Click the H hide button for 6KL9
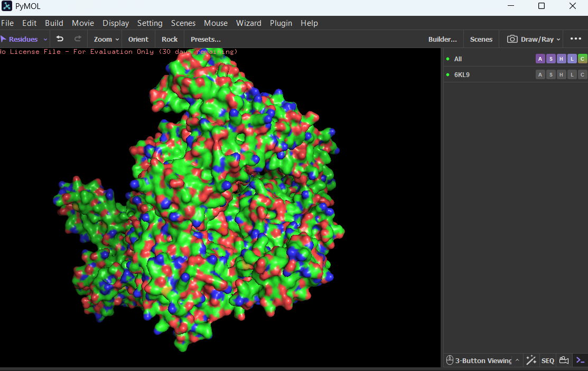588x371 pixels. [561, 75]
